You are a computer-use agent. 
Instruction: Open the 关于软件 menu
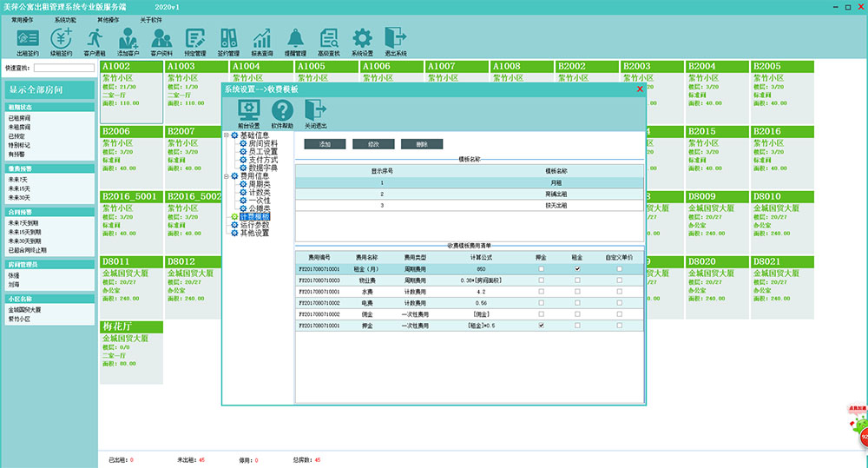coord(151,18)
